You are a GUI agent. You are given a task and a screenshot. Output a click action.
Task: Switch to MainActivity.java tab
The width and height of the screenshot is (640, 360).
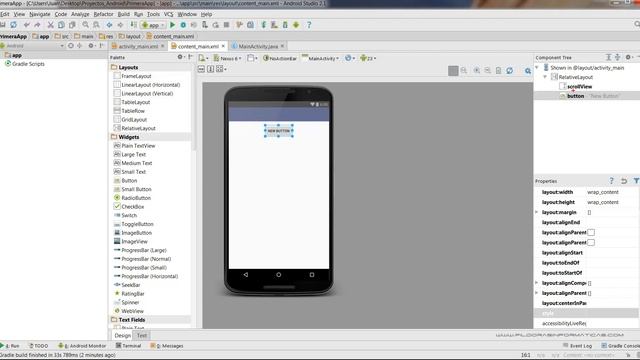(258, 46)
